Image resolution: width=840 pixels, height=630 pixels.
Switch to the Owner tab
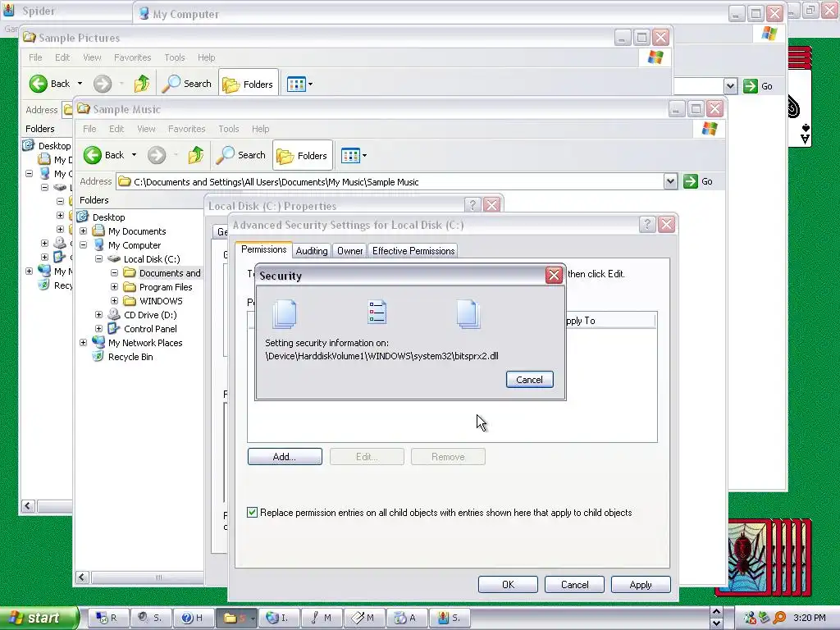pyautogui.click(x=349, y=251)
